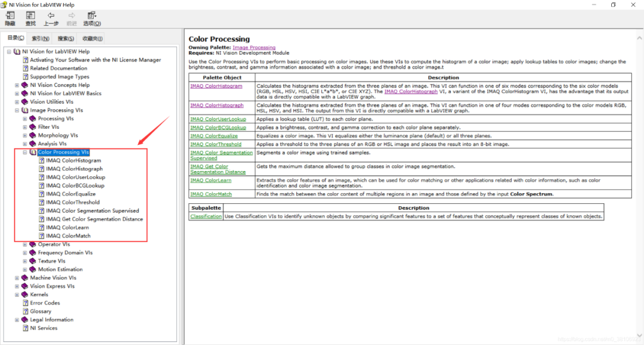
Task: Open the IMAQ ColorUserLookup table link
Action: [x=218, y=119]
